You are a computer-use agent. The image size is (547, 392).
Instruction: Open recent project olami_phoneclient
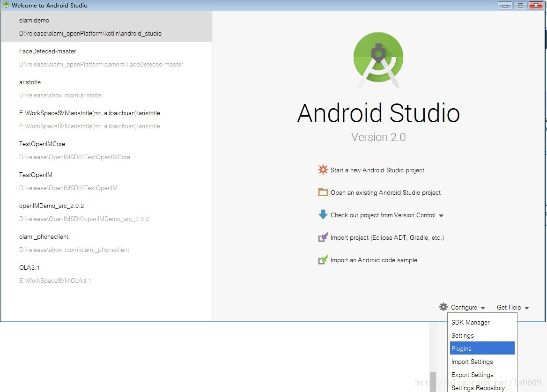pos(106,243)
